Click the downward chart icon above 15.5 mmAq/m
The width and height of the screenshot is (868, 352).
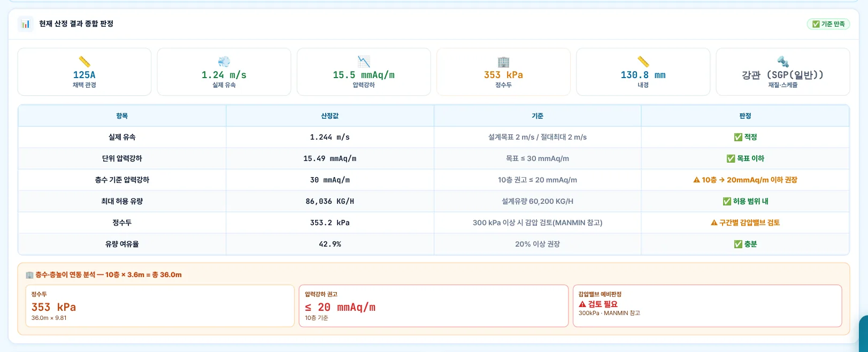364,62
